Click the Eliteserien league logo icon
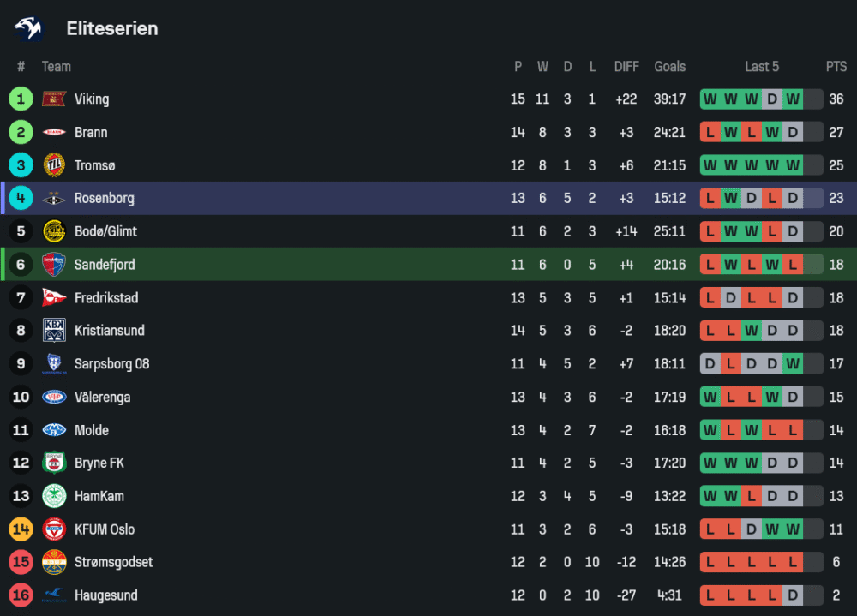Image resolution: width=857 pixels, height=616 pixels. click(x=28, y=28)
